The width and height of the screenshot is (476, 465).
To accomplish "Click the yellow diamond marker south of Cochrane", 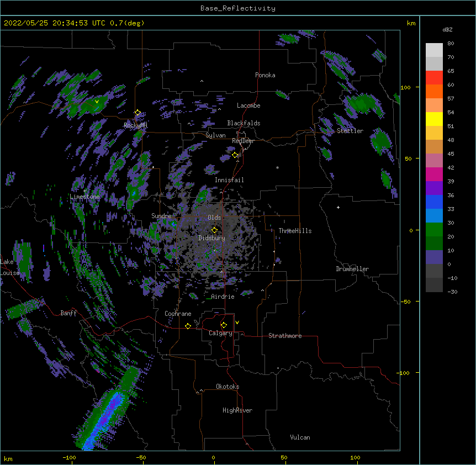I will [x=188, y=326].
